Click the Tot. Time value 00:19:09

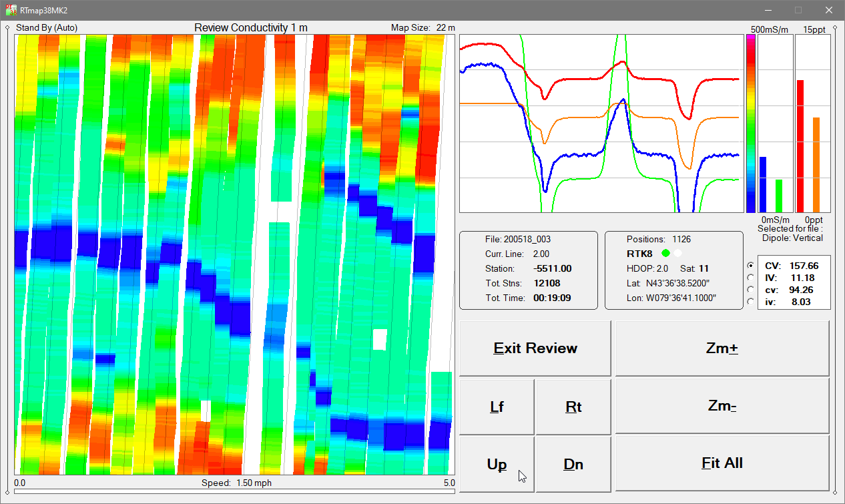pos(552,298)
